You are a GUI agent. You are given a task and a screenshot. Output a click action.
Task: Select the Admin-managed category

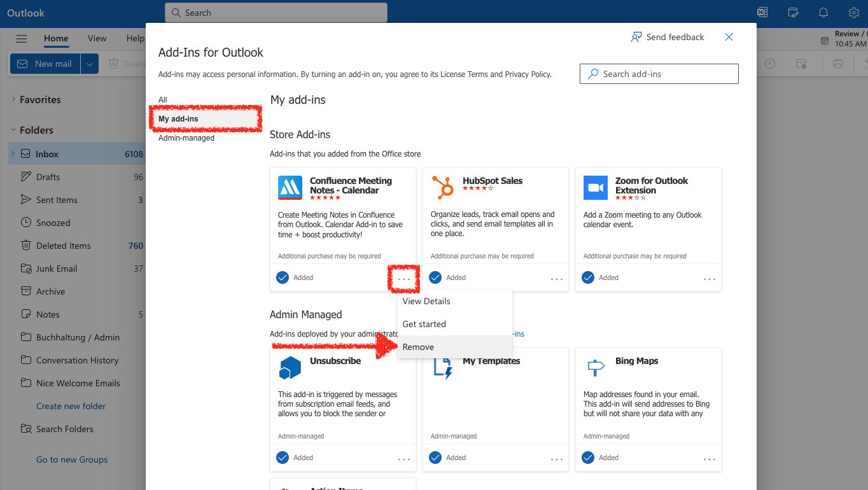(x=186, y=138)
